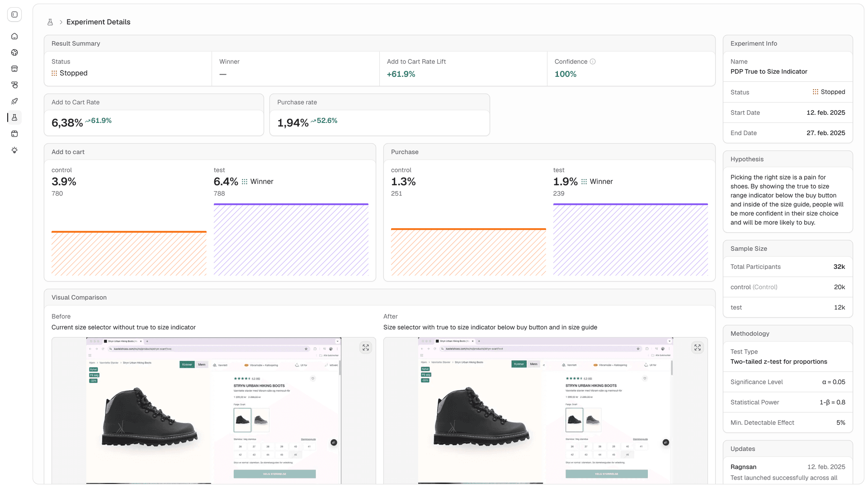
Task: Click the Winner dash in Result Summary
Action: point(223,74)
